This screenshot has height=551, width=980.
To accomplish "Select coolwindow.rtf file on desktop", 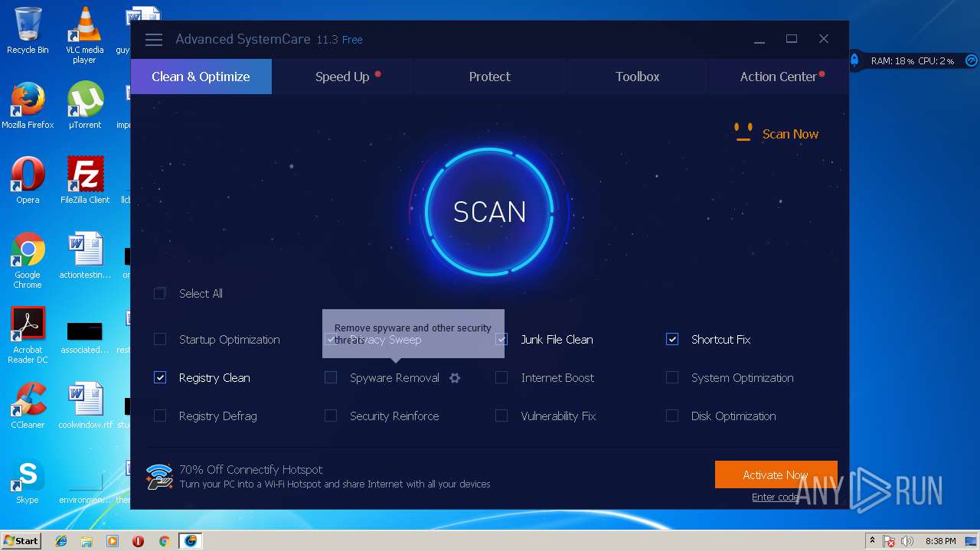I will pos(85,406).
